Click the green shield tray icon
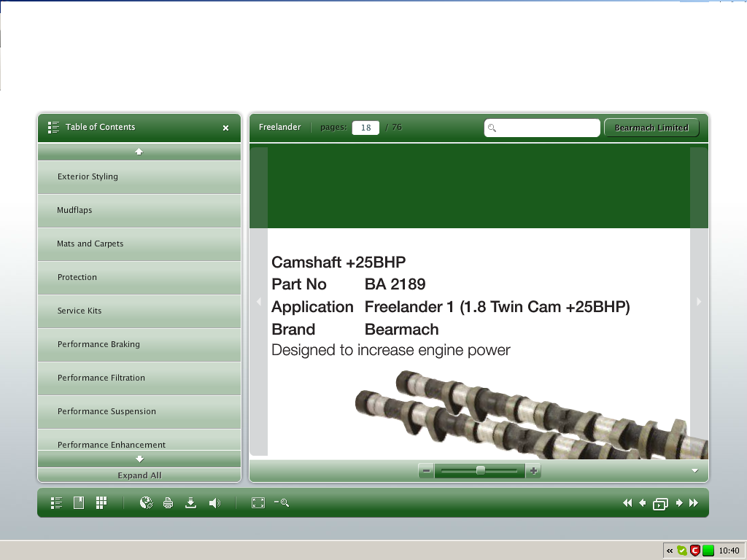This screenshot has height=560, width=747. [682, 551]
